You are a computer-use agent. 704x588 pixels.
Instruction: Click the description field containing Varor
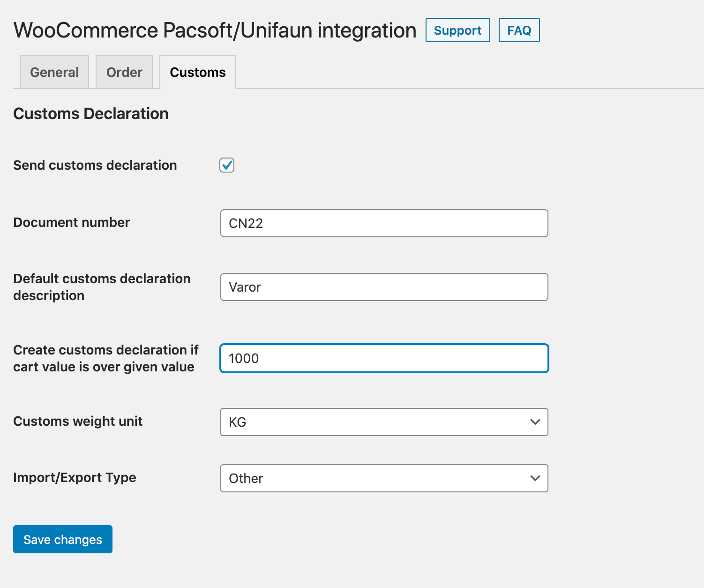pyautogui.click(x=384, y=287)
